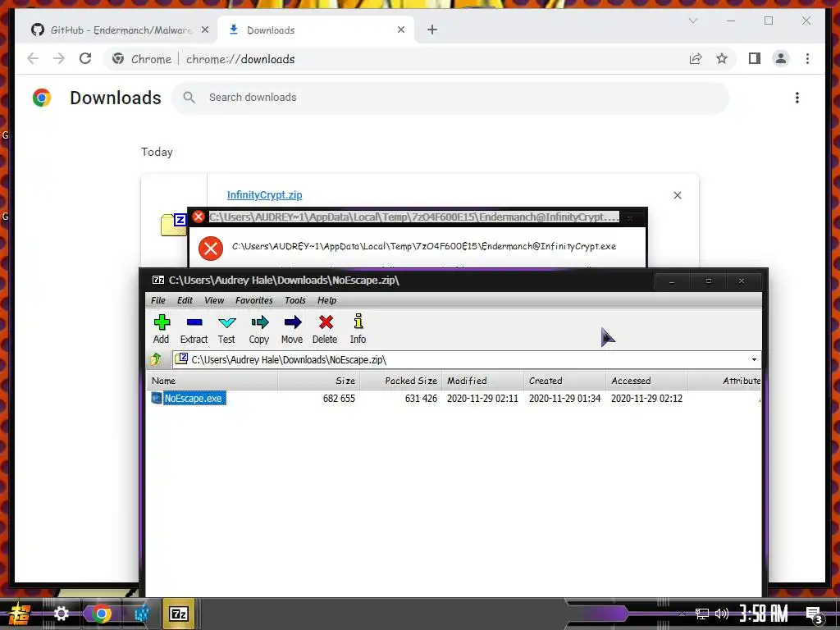Open the InfinityCrypt.zip download link

coord(265,195)
